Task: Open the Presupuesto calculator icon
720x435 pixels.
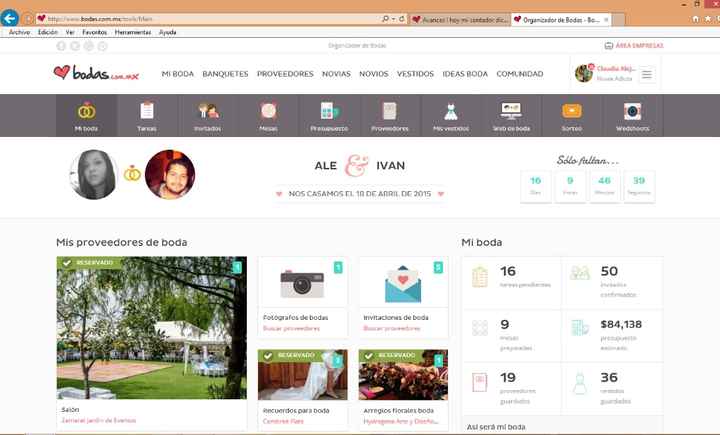Action: [329, 112]
